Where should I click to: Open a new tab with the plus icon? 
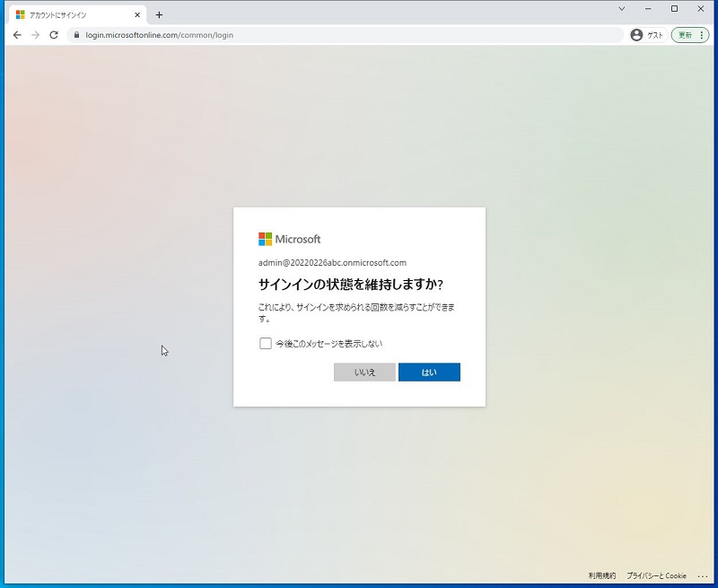[159, 15]
